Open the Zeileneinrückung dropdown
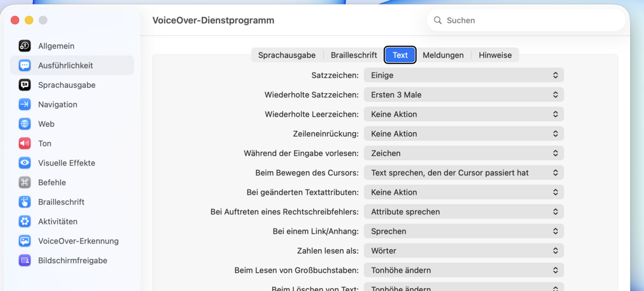Image resolution: width=644 pixels, height=291 pixels. [x=464, y=134]
